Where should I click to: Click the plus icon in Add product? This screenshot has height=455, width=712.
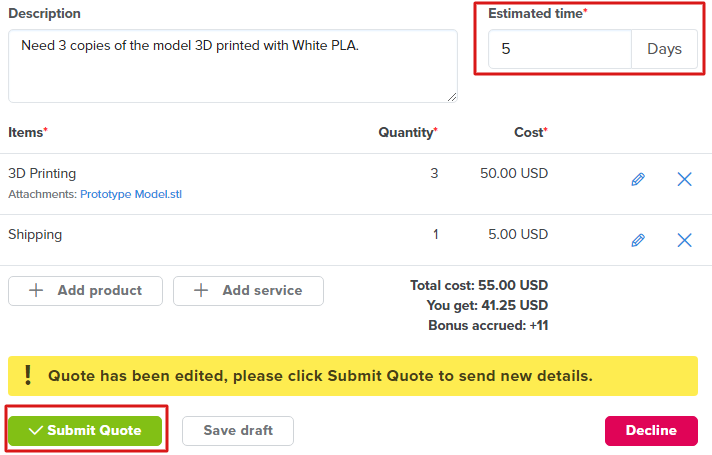point(36,290)
